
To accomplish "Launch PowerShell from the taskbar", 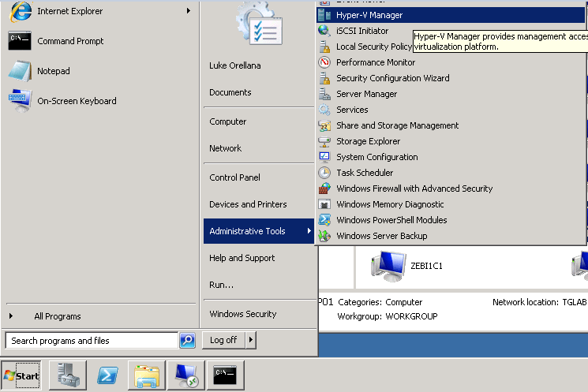I will tap(107, 375).
